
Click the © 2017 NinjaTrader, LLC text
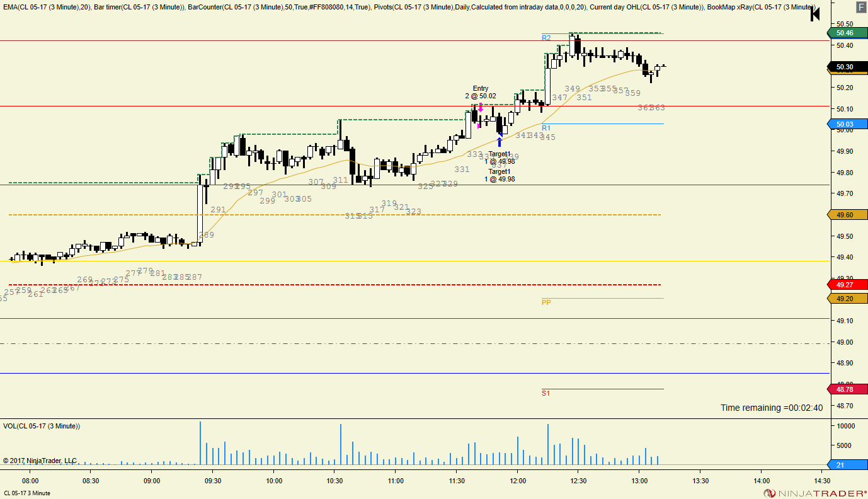(40, 461)
